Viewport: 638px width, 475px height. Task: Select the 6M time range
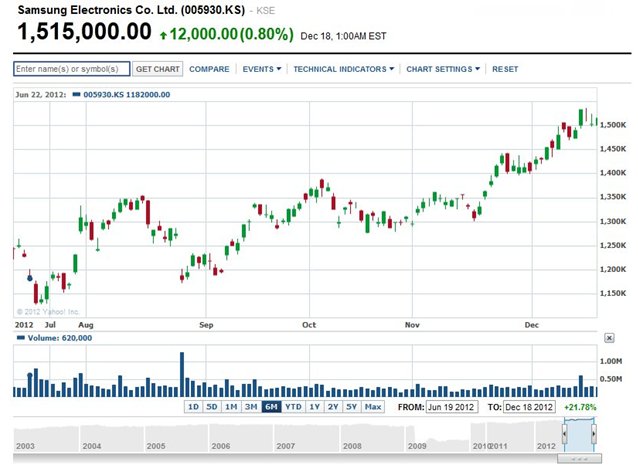click(271, 407)
